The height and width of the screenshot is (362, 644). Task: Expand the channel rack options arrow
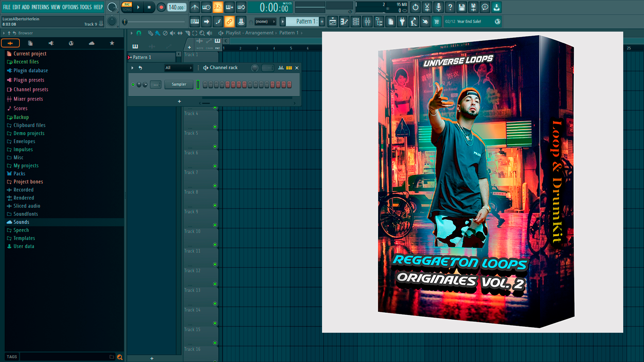pyautogui.click(x=132, y=68)
